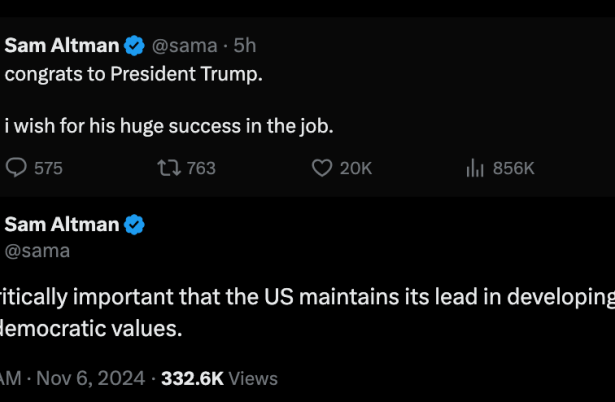This screenshot has height=402, width=615.
Task: Open lower Sam Altman display name
Action: [62, 224]
